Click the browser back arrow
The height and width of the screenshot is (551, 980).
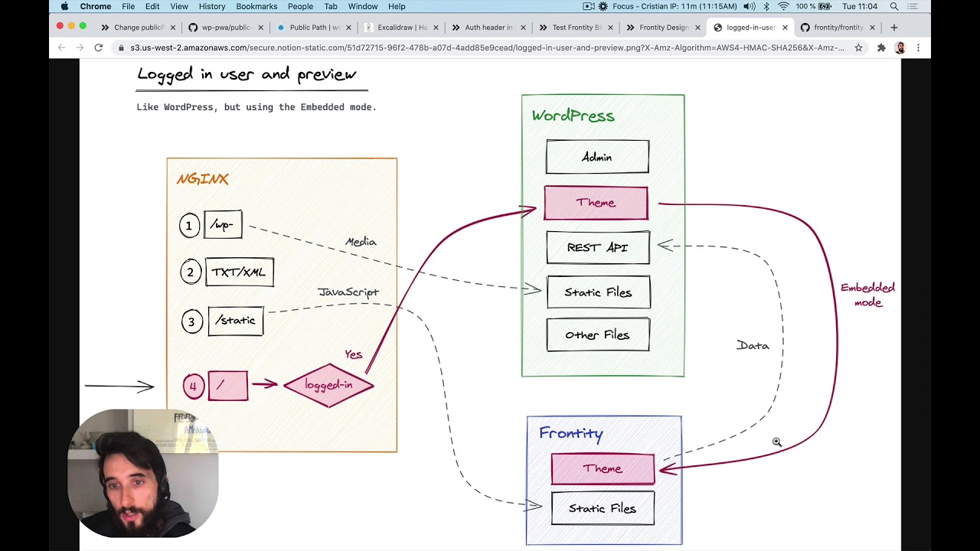[x=61, y=47]
